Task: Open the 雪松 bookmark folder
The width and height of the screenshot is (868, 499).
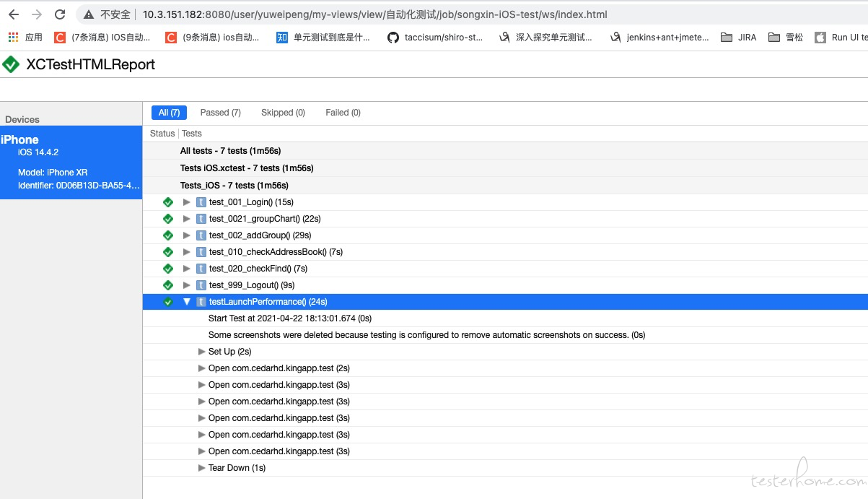Action: 786,37
